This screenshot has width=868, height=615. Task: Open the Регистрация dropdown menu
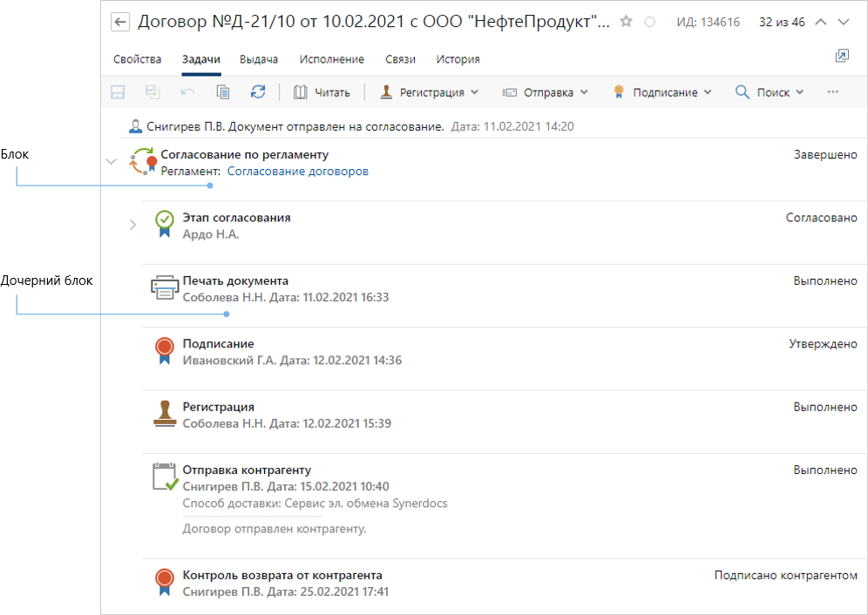point(430,91)
